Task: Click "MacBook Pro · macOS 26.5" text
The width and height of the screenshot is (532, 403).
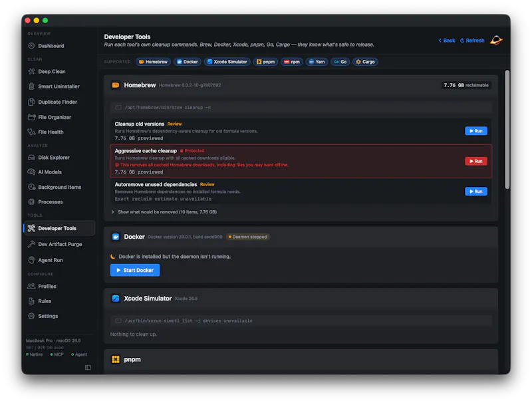Action: pos(53,340)
